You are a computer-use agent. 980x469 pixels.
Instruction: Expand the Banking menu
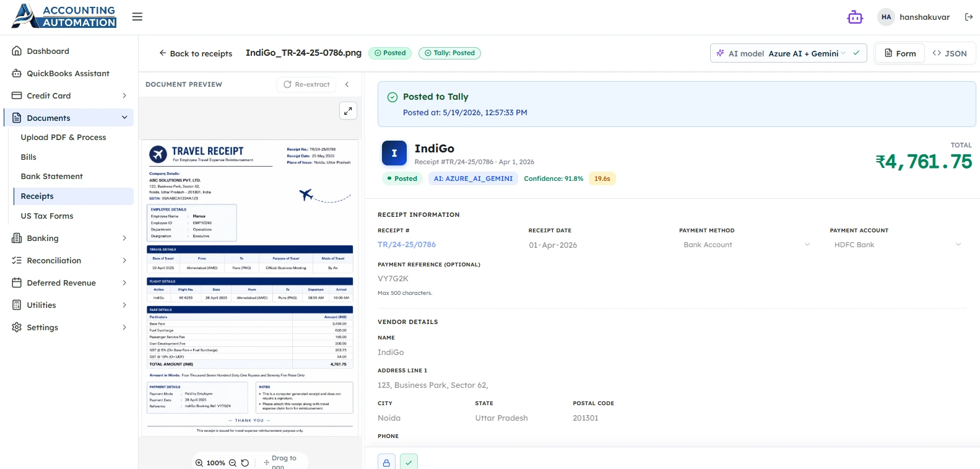click(69, 239)
